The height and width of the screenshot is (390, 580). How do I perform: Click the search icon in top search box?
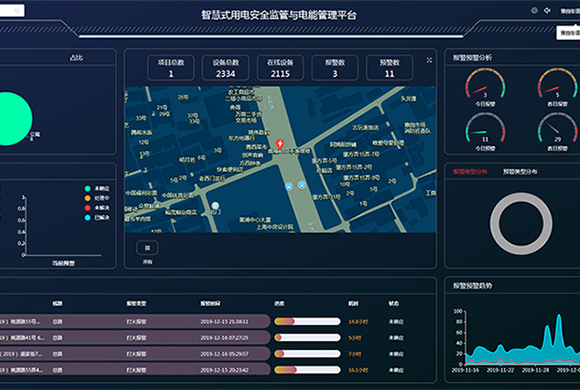pyautogui.click(x=17, y=11)
